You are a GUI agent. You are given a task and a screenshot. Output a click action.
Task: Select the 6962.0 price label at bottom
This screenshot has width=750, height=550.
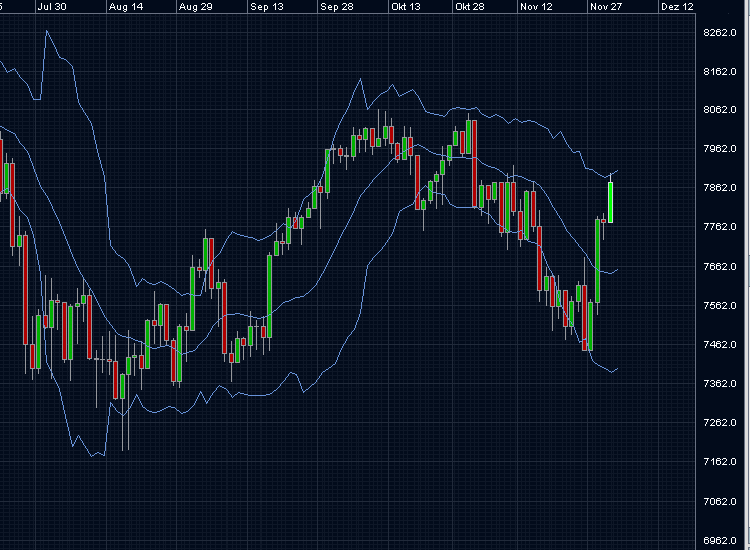coord(720,539)
